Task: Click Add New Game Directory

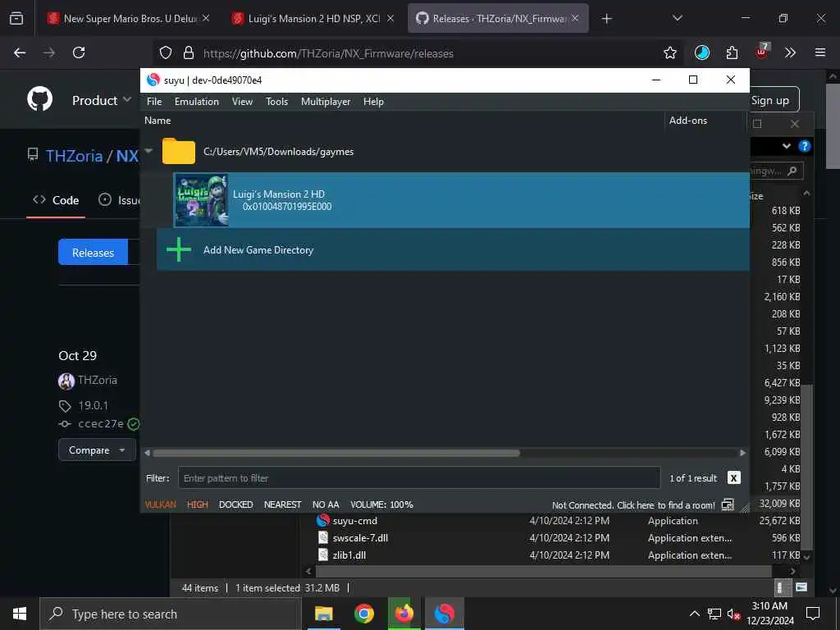Action: coord(258,249)
